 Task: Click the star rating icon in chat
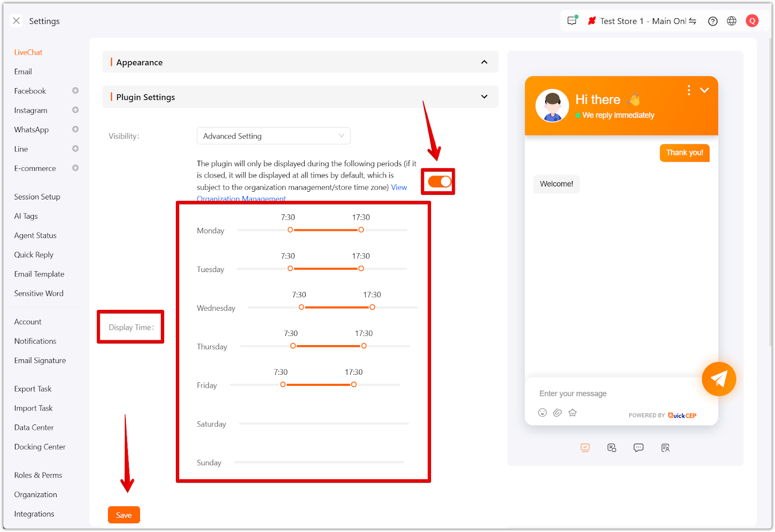[573, 412]
